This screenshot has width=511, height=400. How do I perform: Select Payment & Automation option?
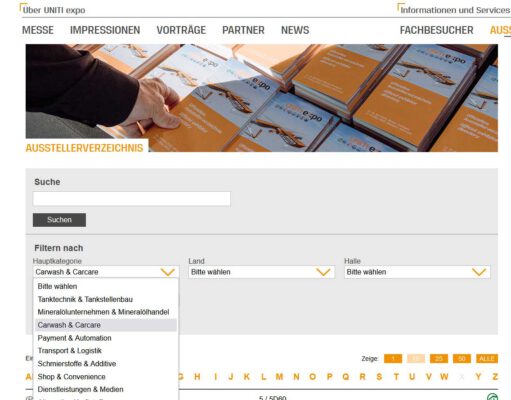(x=106, y=338)
